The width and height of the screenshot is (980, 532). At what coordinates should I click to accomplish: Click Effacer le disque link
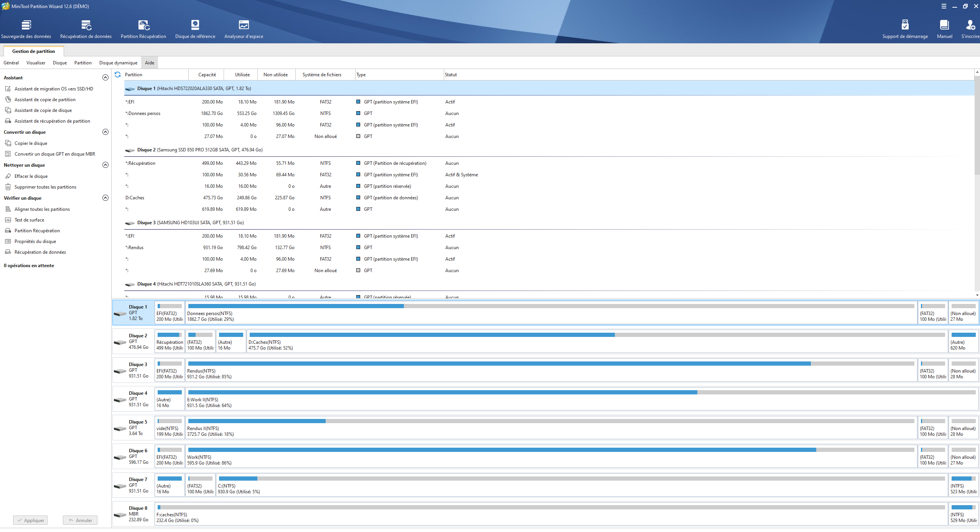[x=31, y=176]
